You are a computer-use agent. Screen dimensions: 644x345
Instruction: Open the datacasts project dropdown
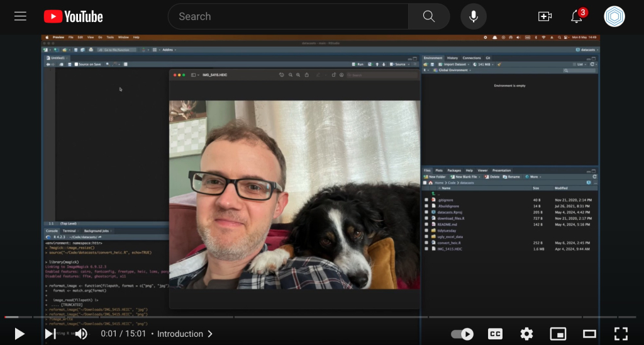click(587, 50)
